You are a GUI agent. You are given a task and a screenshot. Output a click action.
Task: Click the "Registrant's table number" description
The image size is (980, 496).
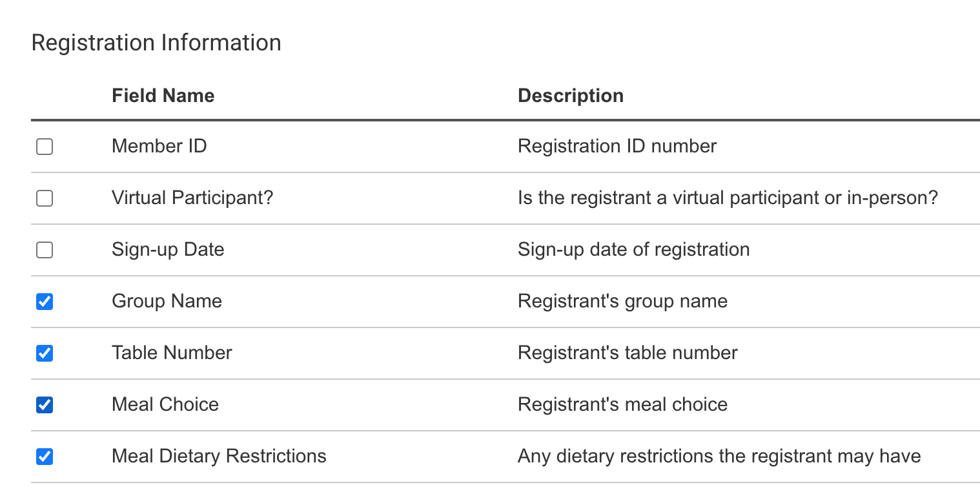coord(628,353)
